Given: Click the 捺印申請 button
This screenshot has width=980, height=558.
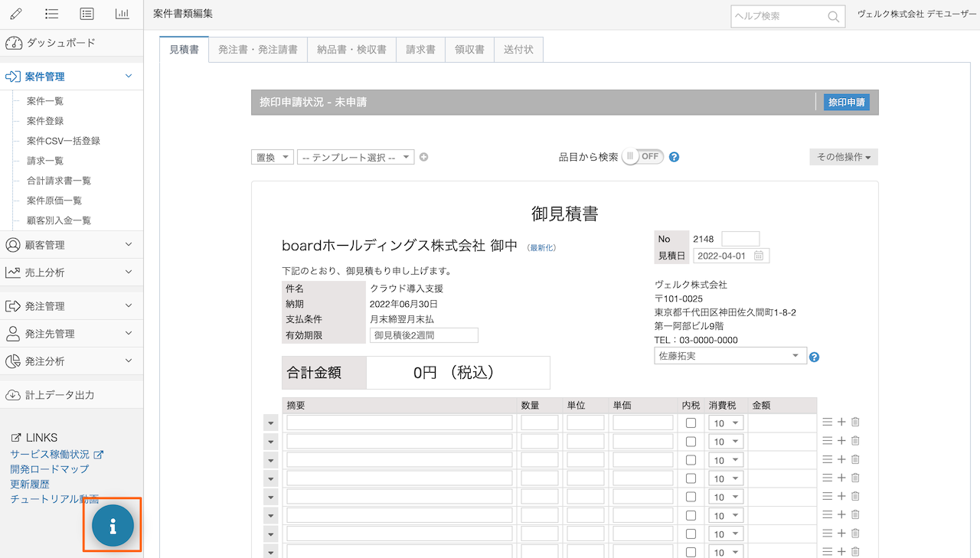Looking at the screenshot, I should pyautogui.click(x=846, y=102).
